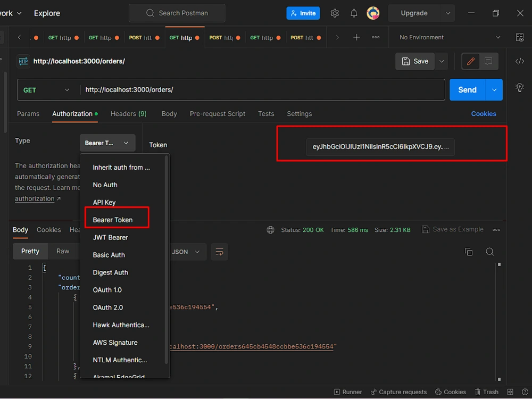The width and height of the screenshot is (532, 399).
Task: Select the Raw view button
Action: 63,252
